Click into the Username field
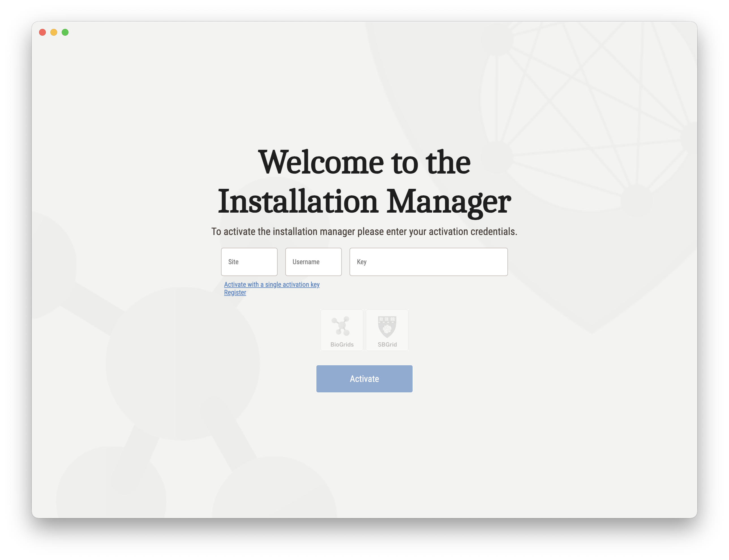 tap(313, 262)
